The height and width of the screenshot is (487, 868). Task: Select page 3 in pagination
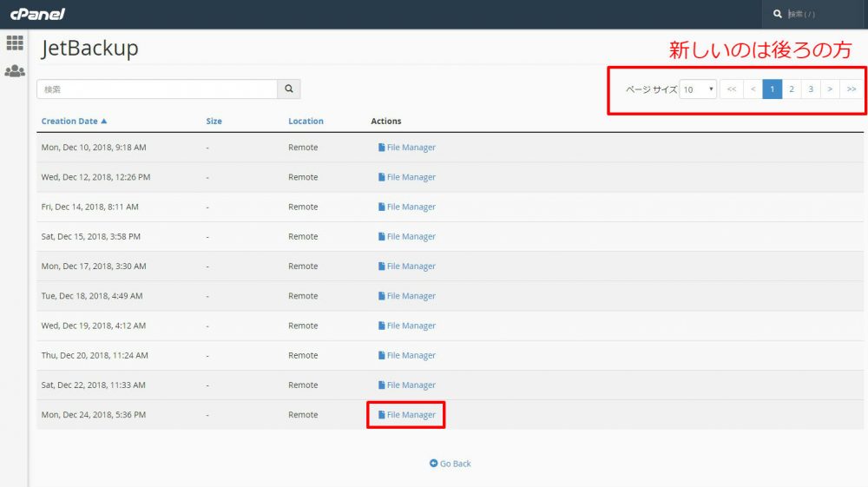click(x=811, y=89)
